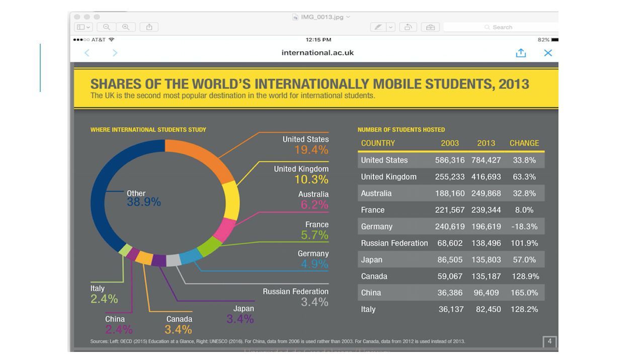Click the 'Australia 6.2%' chart label
This screenshot has width=644, height=362.
[314, 200]
